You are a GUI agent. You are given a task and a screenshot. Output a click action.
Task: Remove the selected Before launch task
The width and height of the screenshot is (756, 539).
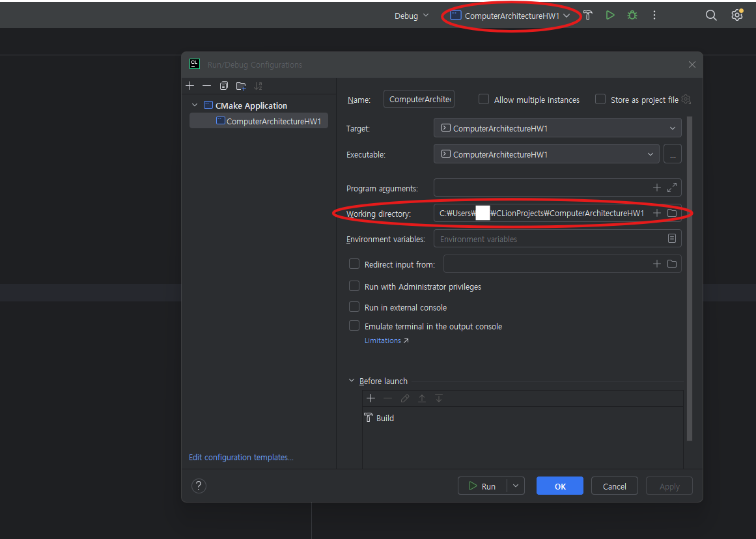click(387, 398)
